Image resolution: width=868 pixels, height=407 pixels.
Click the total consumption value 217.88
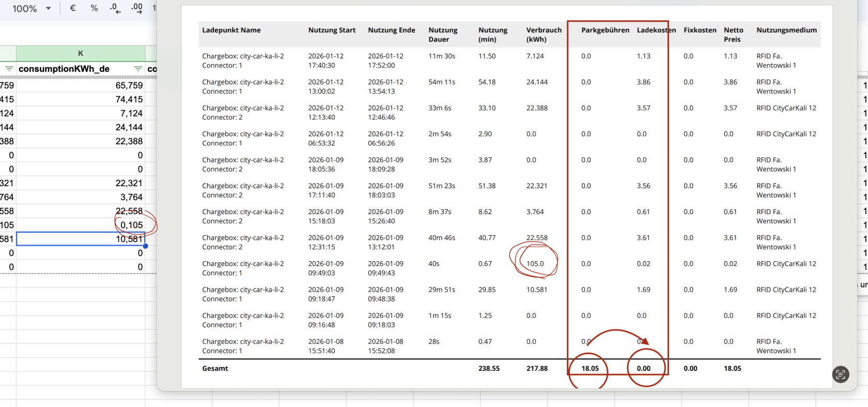pyautogui.click(x=537, y=368)
